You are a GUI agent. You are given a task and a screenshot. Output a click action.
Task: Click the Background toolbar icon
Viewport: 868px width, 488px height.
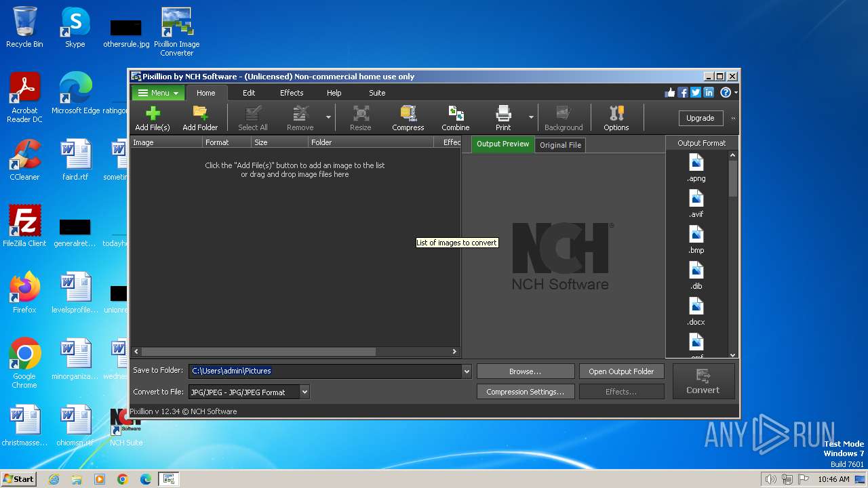click(564, 118)
